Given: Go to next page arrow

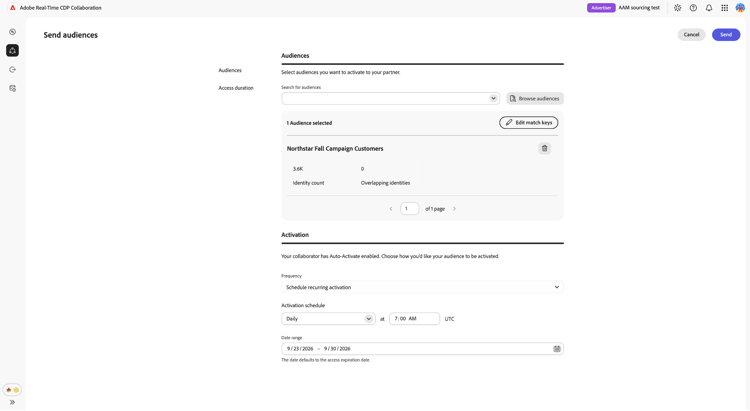Looking at the screenshot, I should tap(454, 209).
